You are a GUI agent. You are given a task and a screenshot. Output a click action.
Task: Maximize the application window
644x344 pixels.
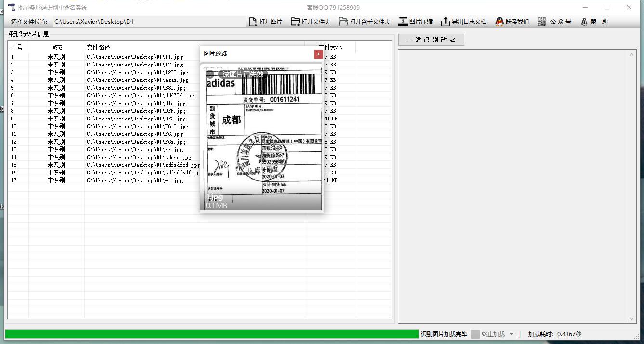pos(607,7)
